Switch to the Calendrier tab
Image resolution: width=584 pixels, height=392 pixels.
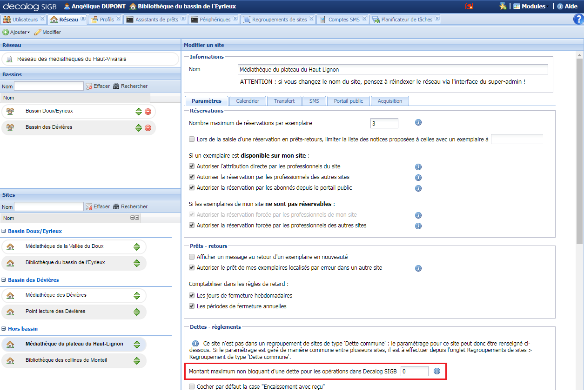tap(247, 101)
